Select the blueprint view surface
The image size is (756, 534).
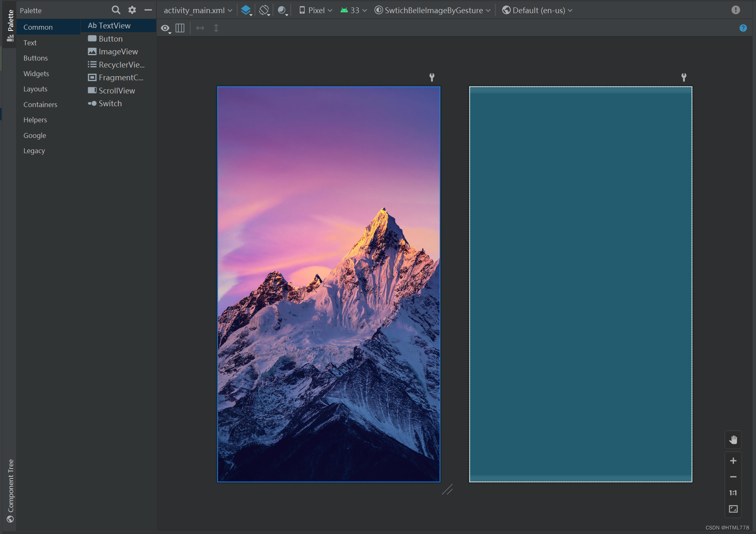(x=581, y=284)
